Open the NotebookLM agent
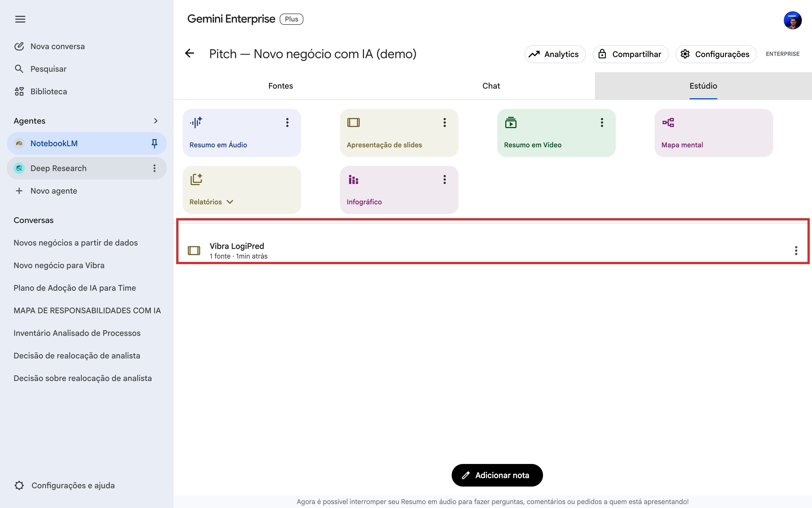Image resolution: width=812 pixels, height=508 pixels. [x=87, y=143]
